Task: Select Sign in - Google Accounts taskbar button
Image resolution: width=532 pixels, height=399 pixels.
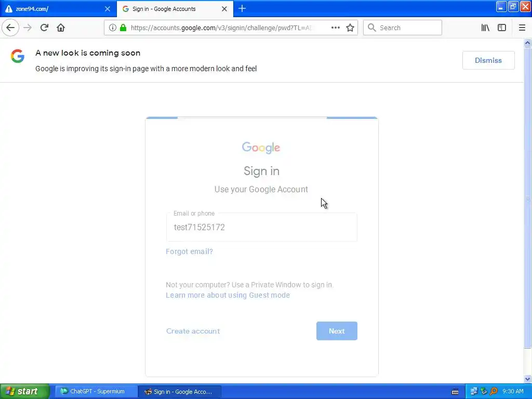Action: point(180,392)
